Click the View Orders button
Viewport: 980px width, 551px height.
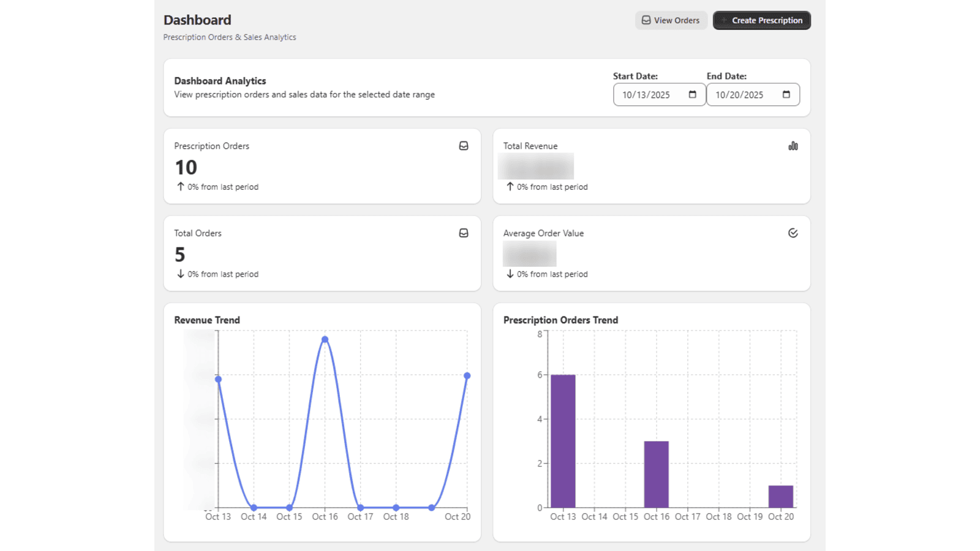click(x=671, y=20)
